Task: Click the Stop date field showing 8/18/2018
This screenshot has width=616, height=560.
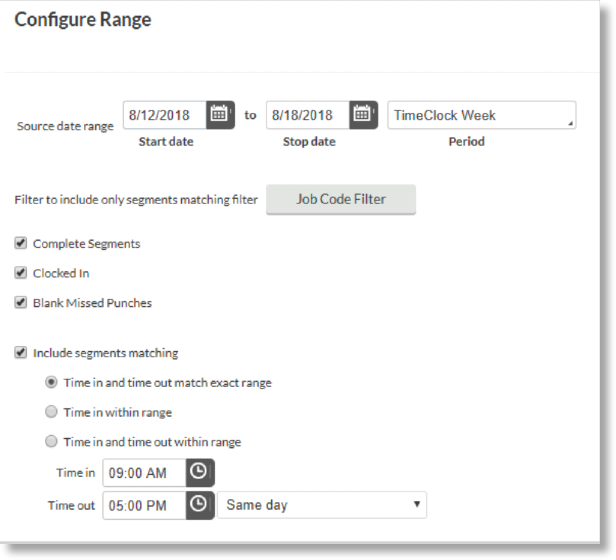Action: pyautogui.click(x=308, y=115)
